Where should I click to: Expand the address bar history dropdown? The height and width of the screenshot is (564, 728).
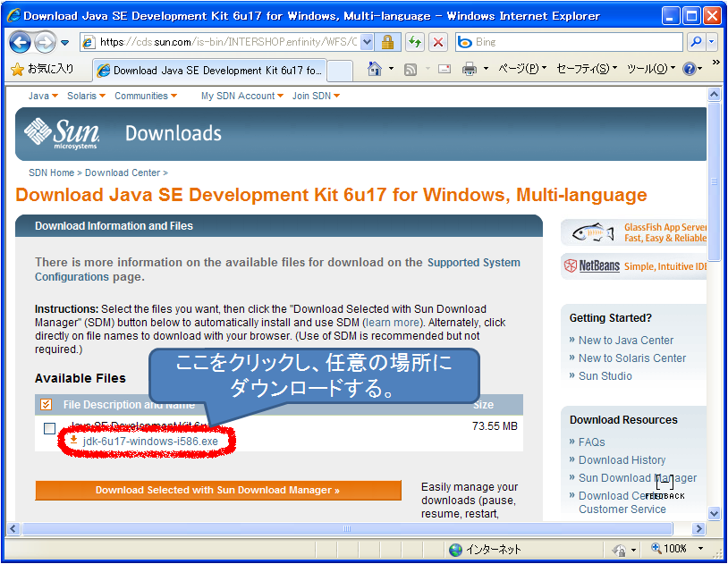point(367,42)
